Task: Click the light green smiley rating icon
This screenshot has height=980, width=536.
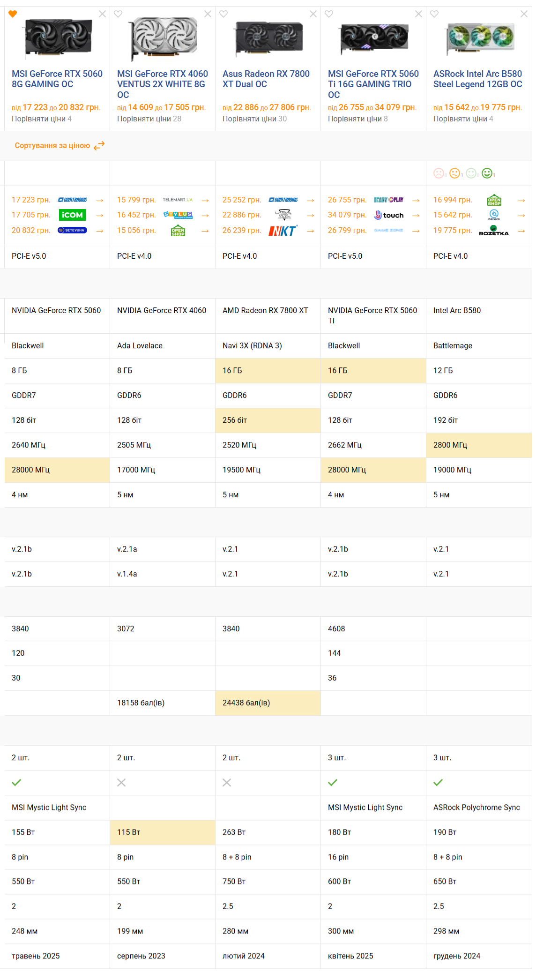Action: pos(471,173)
